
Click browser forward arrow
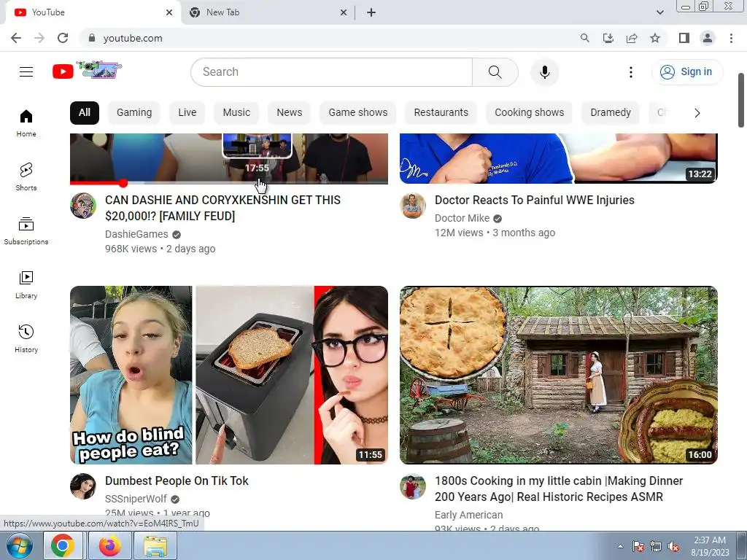39,38
